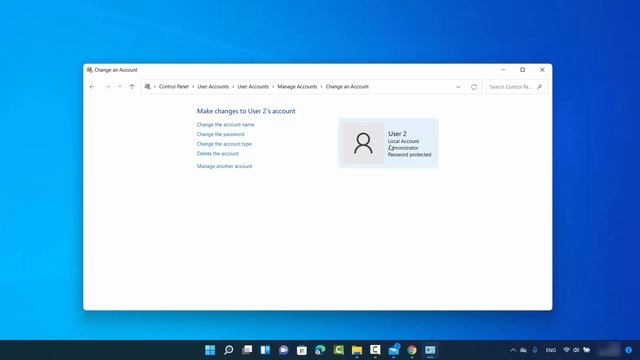Focus the Search Control Panel field
Viewport: 640px width, 360px height.
[x=516, y=87]
